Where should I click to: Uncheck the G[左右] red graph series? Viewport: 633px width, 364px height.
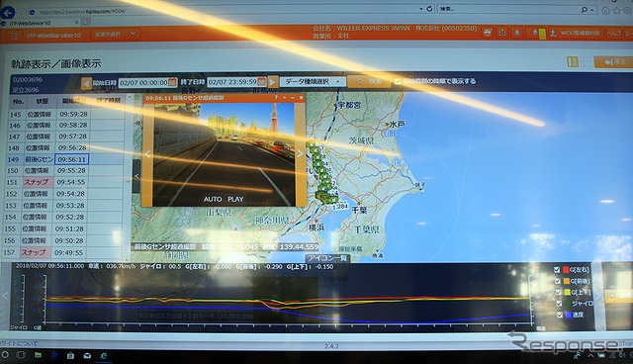557,270
